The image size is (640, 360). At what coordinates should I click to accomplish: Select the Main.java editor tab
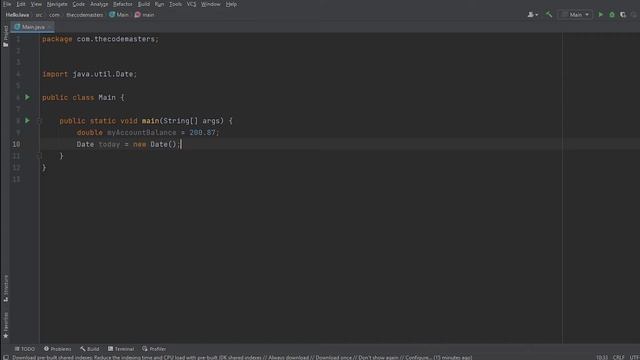[33, 27]
